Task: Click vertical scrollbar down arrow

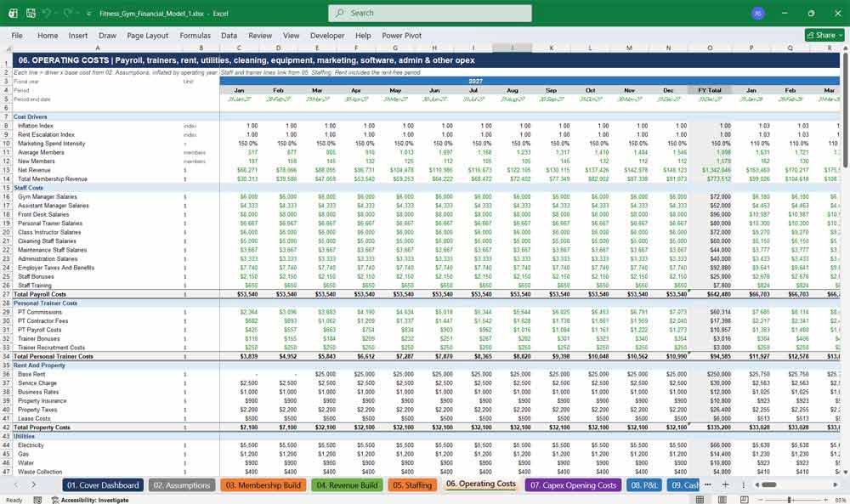Action: pos(845,472)
